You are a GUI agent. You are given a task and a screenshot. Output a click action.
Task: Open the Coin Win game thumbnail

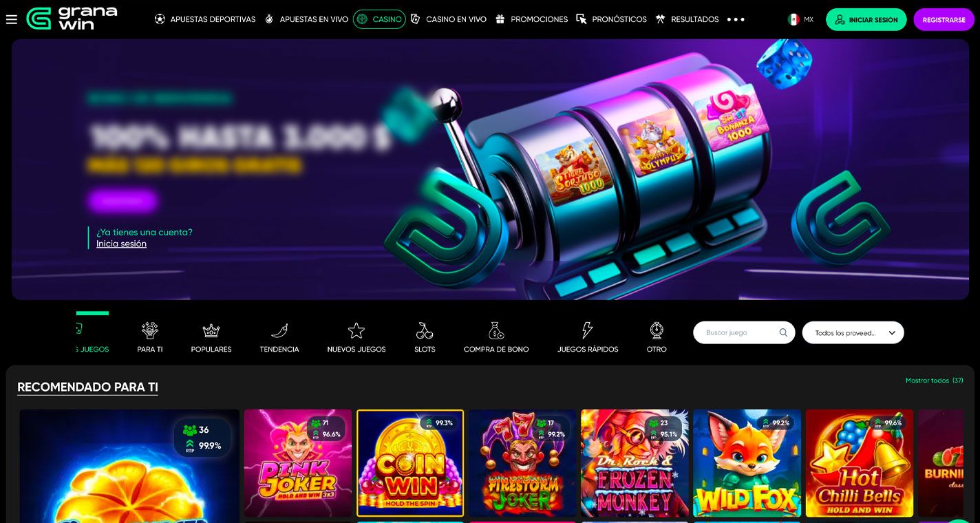coord(410,463)
